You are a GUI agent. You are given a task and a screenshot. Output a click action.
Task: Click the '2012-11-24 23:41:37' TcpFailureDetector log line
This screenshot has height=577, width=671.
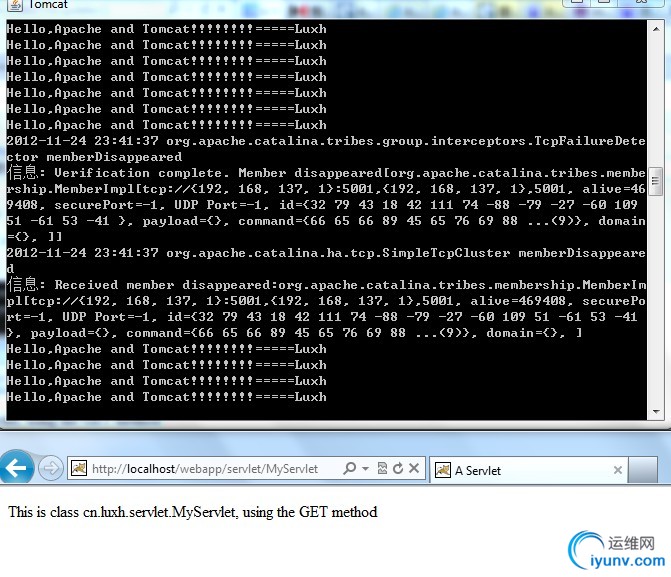click(x=326, y=141)
